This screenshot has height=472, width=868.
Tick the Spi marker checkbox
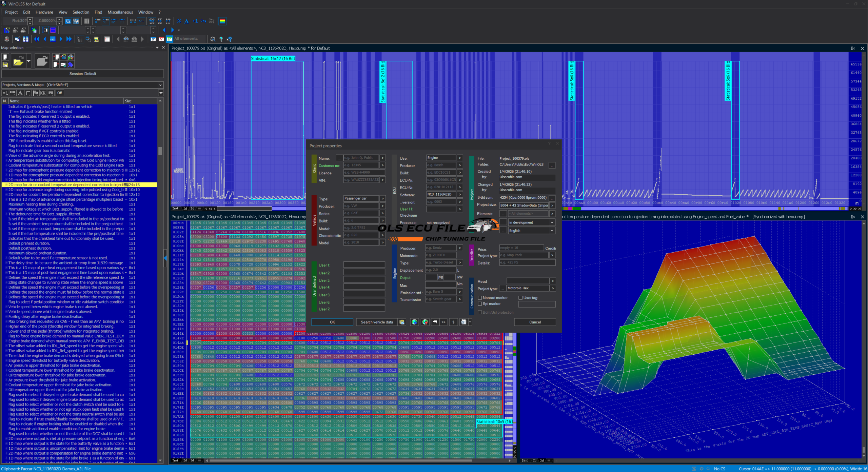click(x=480, y=304)
